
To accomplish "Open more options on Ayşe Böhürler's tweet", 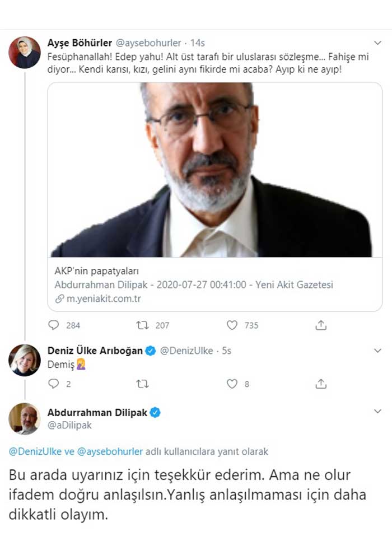I will point(378,42).
